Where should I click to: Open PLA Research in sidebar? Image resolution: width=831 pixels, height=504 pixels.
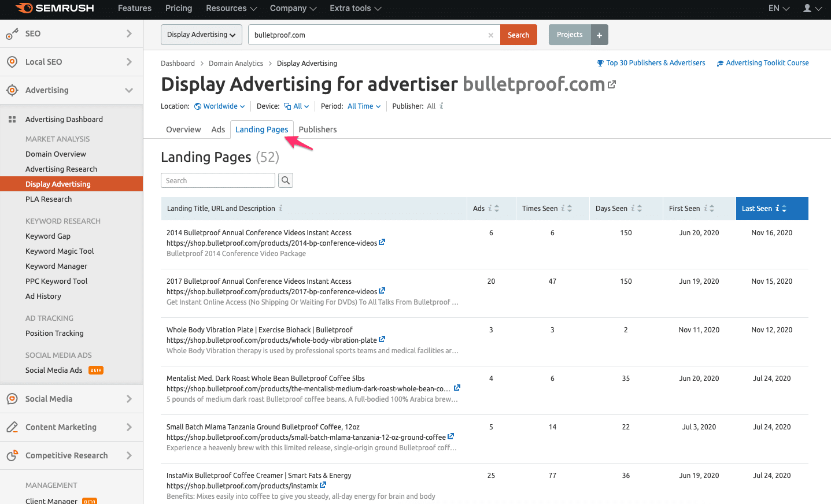pyautogui.click(x=49, y=199)
